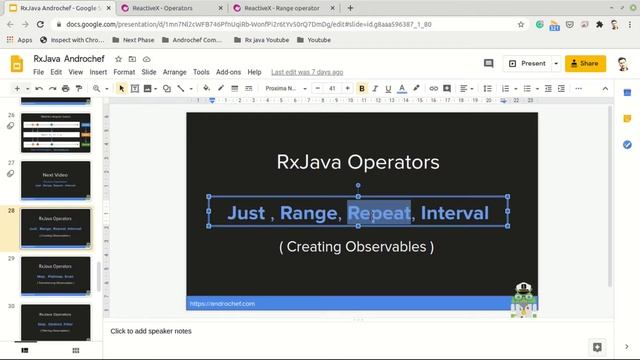Open the File menu
The height and width of the screenshot is (360, 640).
coord(38,72)
